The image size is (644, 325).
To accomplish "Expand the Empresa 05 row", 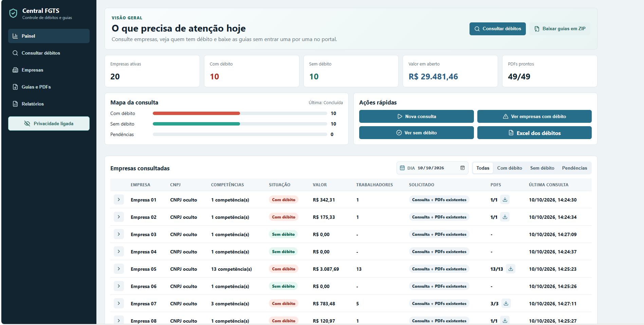I will pyautogui.click(x=118, y=269).
